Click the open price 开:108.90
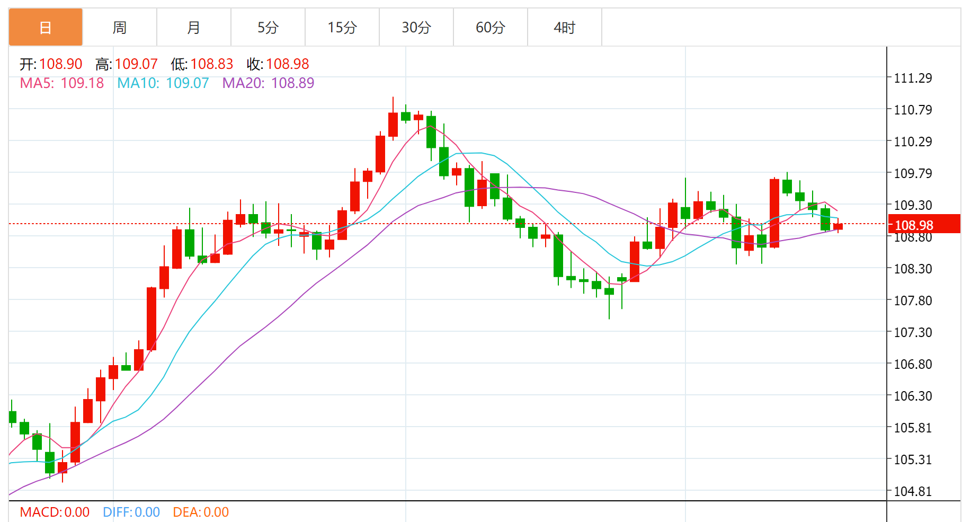The height and width of the screenshot is (522, 980). [51, 64]
